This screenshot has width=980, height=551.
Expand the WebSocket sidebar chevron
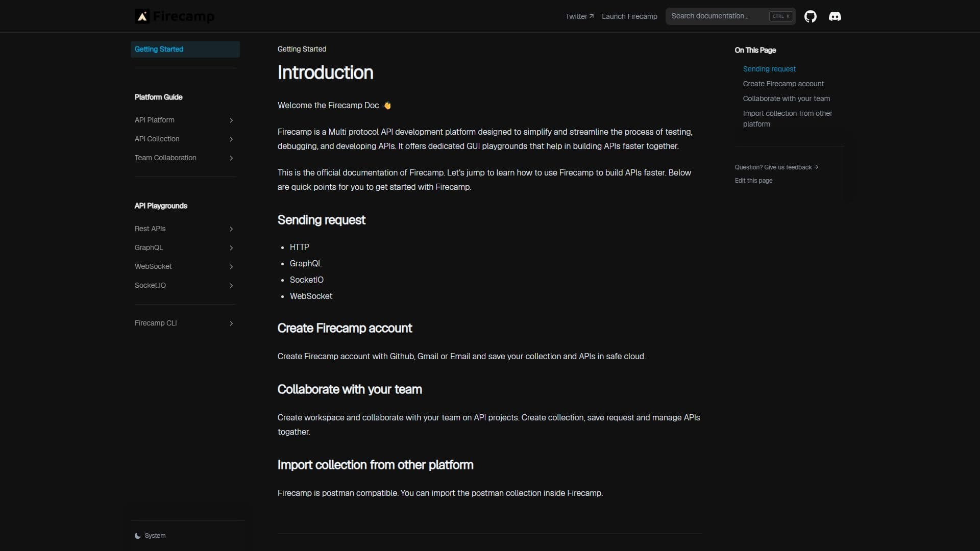point(231,267)
